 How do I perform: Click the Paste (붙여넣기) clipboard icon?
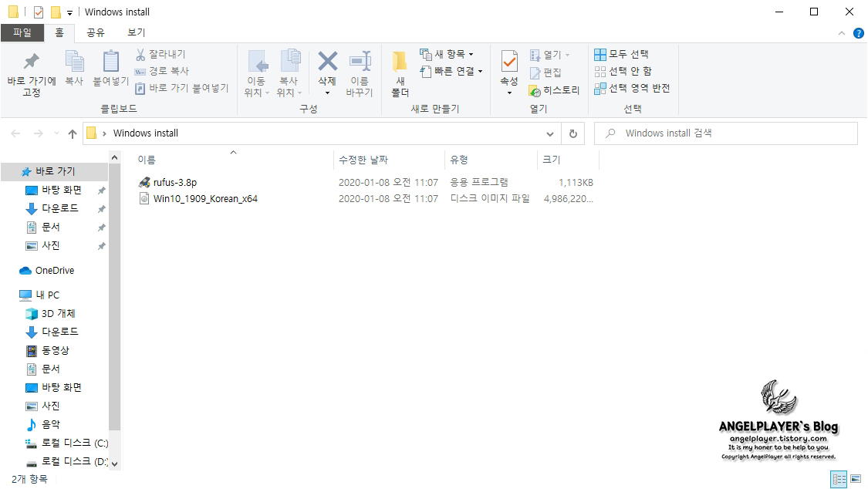point(110,62)
